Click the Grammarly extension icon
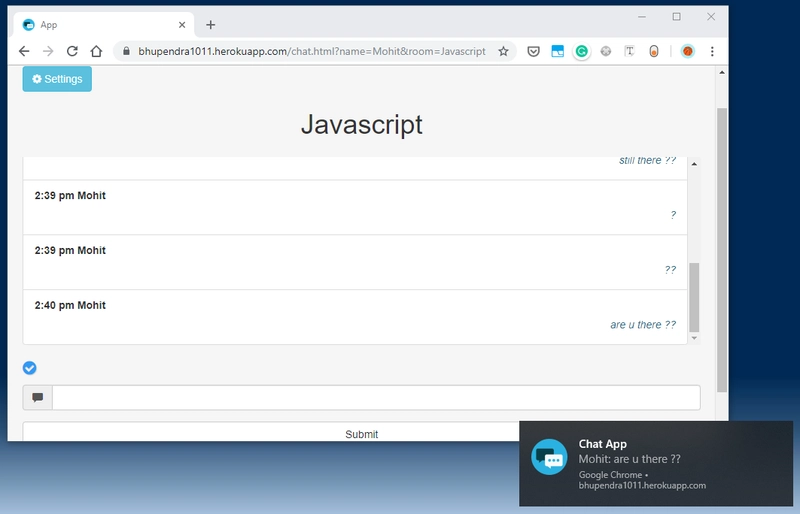 [x=582, y=51]
